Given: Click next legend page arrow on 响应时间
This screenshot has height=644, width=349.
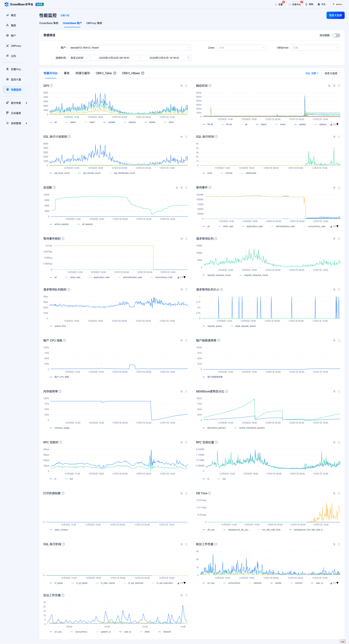Looking at the screenshot, I should click(x=338, y=125).
